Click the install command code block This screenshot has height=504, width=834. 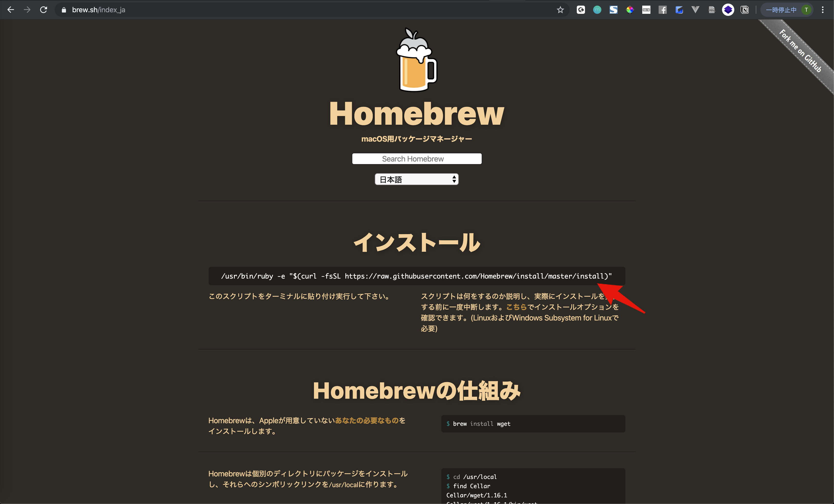click(x=417, y=276)
